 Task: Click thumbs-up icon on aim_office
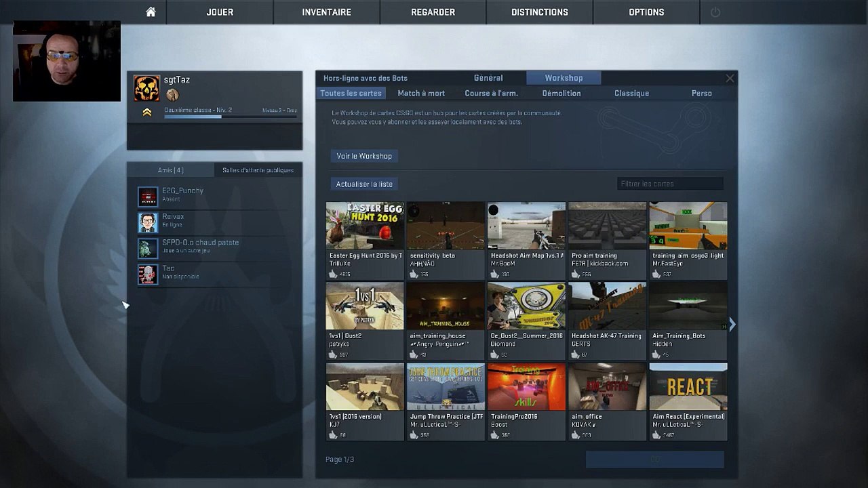575,435
